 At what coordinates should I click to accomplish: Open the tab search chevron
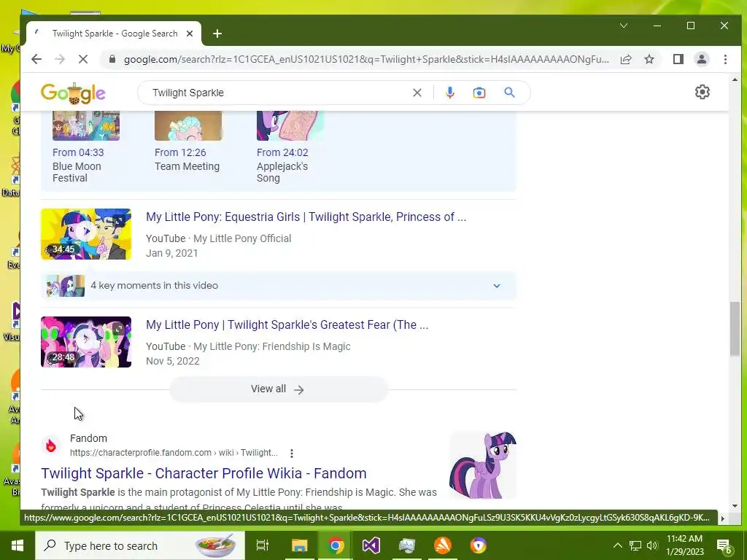(623, 26)
